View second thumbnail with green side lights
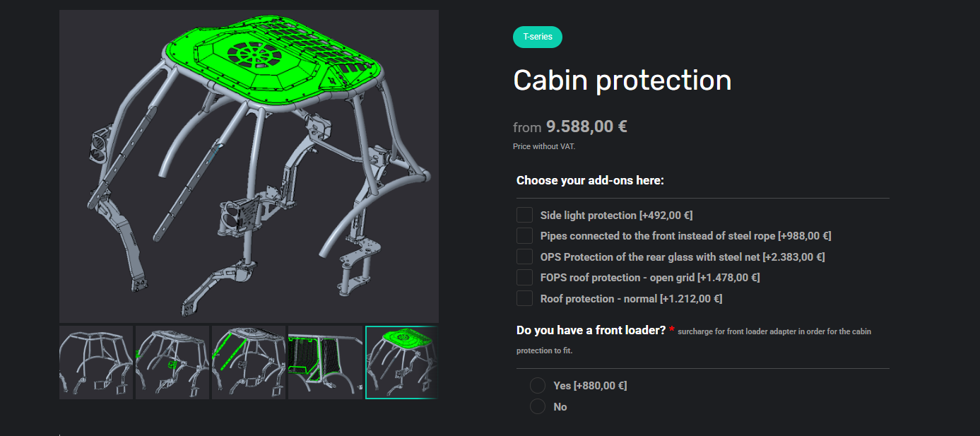 pyautogui.click(x=172, y=363)
